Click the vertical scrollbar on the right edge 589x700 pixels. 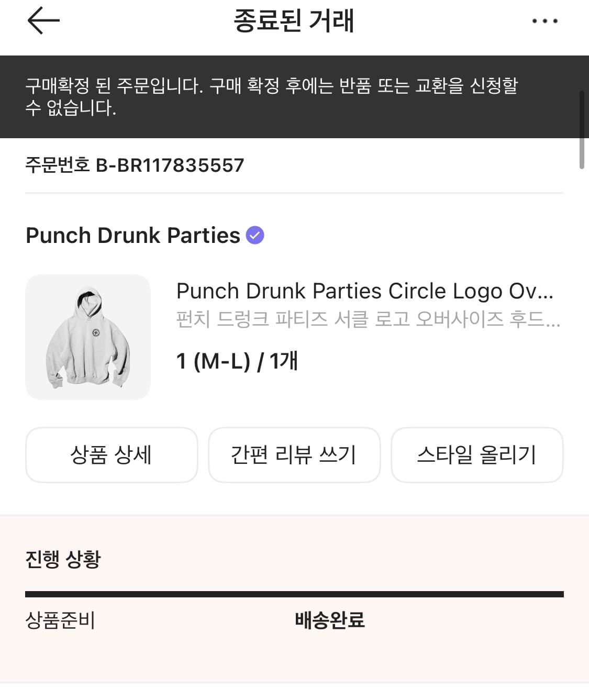click(x=582, y=130)
